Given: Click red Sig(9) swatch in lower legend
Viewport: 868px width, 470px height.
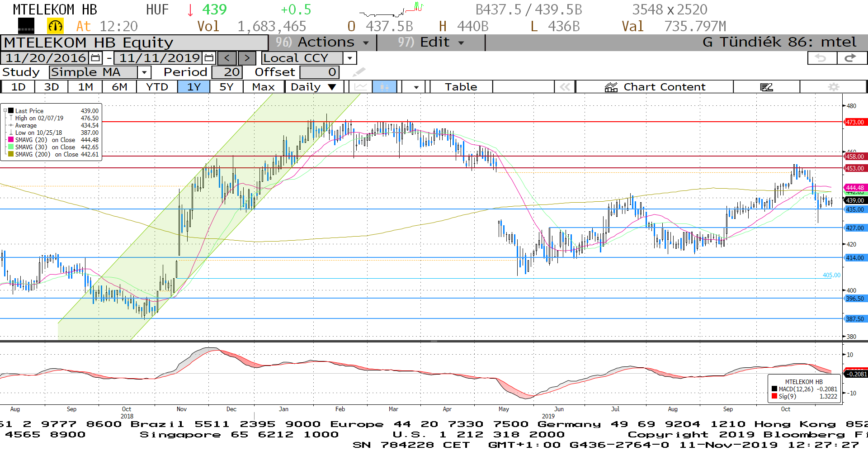Looking at the screenshot, I should point(774,396).
